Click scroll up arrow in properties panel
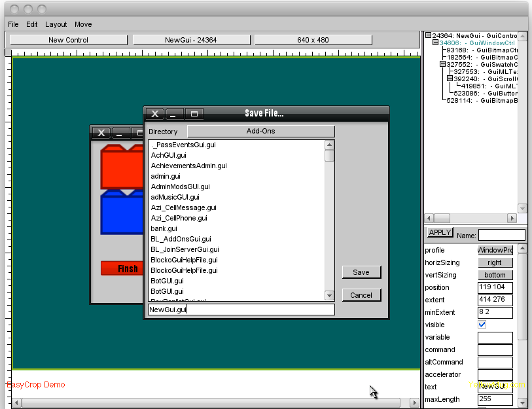 point(522,249)
